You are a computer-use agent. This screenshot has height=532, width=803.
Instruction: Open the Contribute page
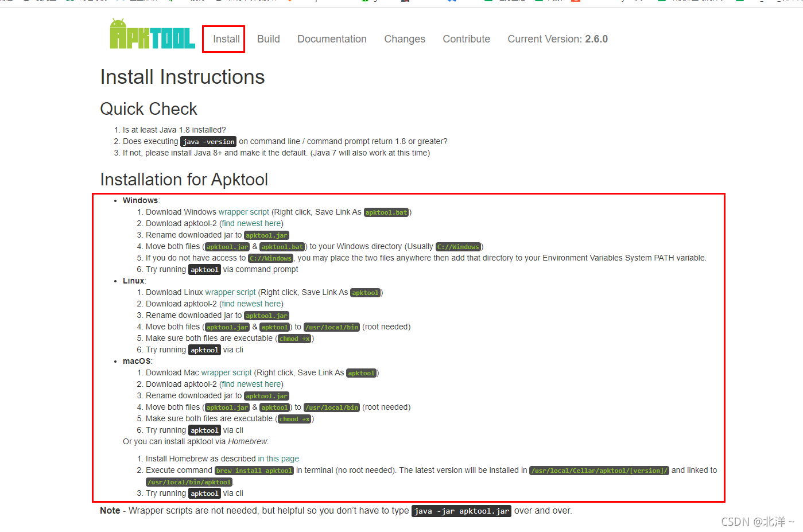(467, 39)
